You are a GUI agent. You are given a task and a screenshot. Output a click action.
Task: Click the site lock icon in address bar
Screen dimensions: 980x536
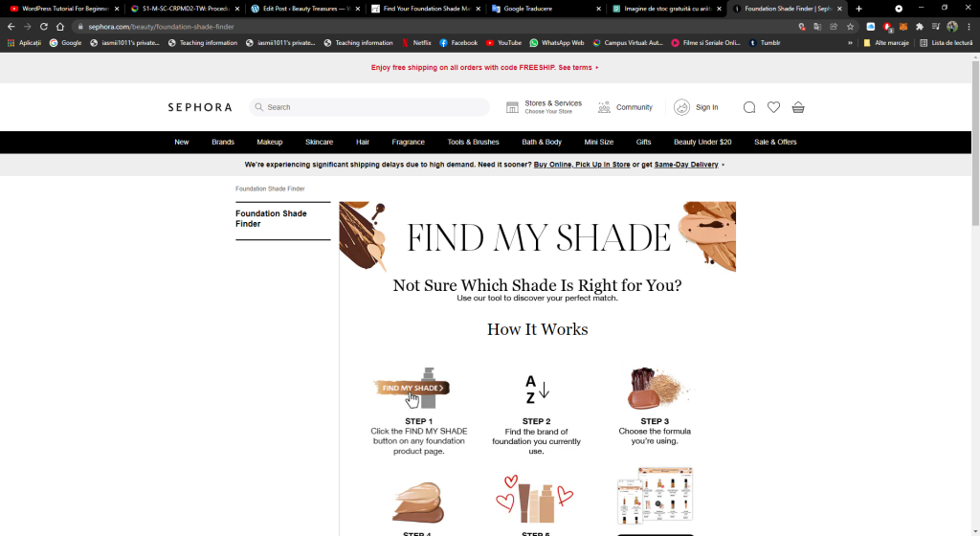[80, 27]
